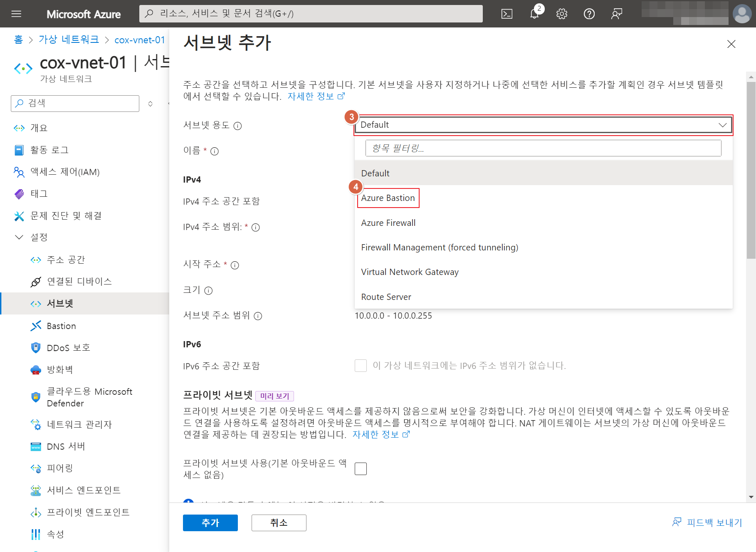Click the global search box

[311, 14]
